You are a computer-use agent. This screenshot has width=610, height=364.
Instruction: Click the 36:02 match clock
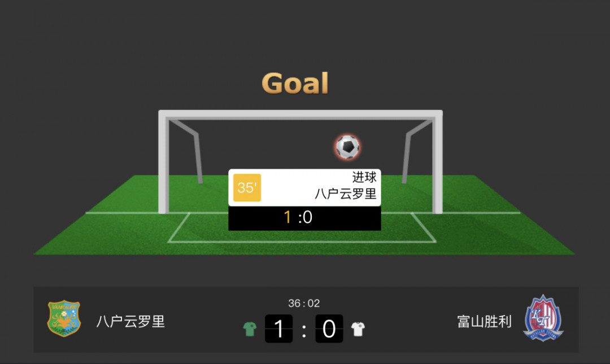304,303
